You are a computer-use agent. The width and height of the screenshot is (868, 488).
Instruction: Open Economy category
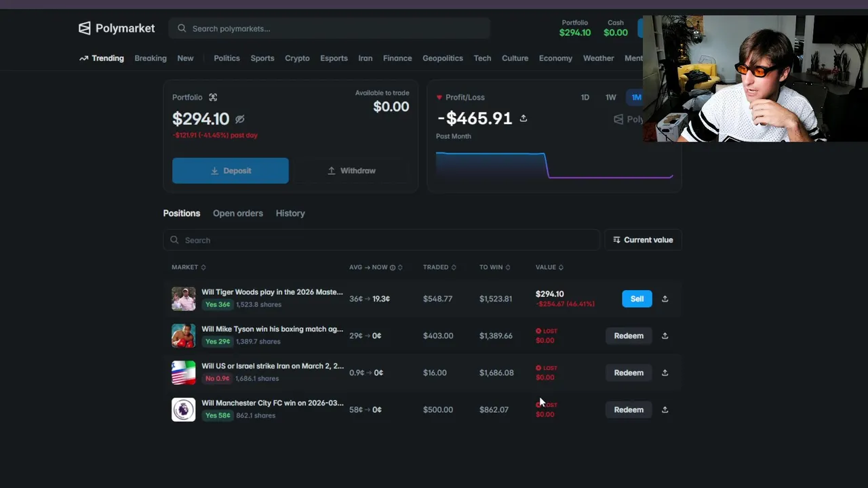(555, 58)
